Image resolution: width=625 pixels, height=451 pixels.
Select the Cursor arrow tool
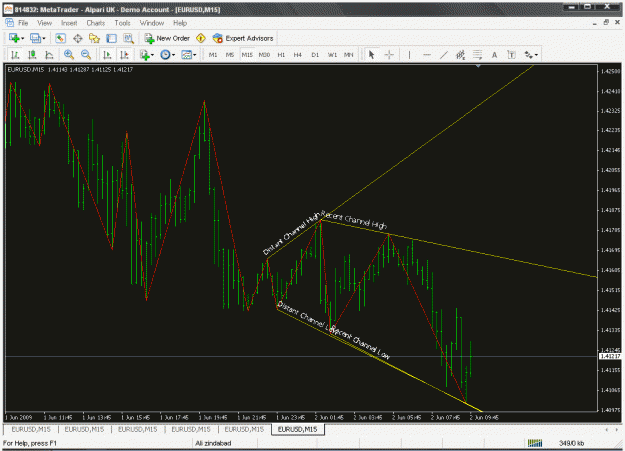pyautogui.click(x=371, y=55)
